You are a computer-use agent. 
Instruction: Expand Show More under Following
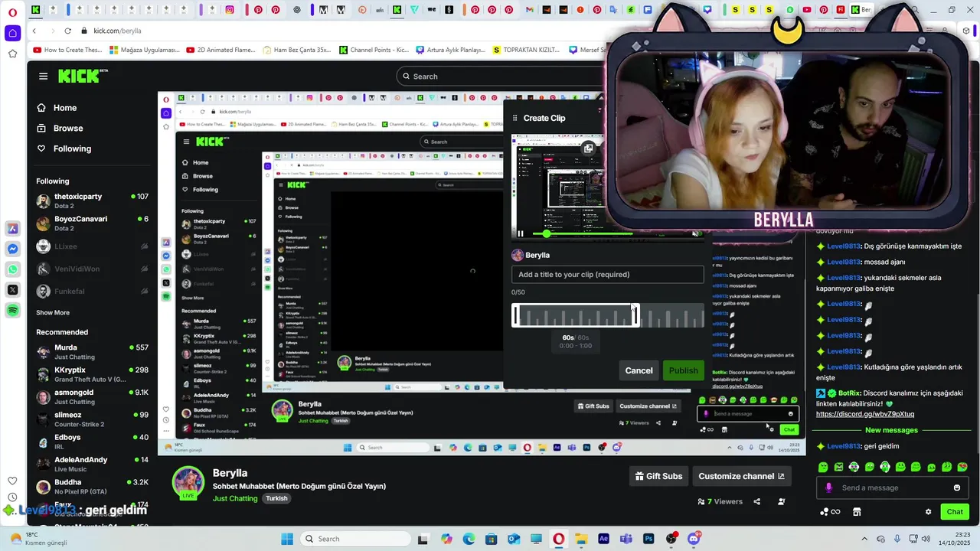[53, 312]
